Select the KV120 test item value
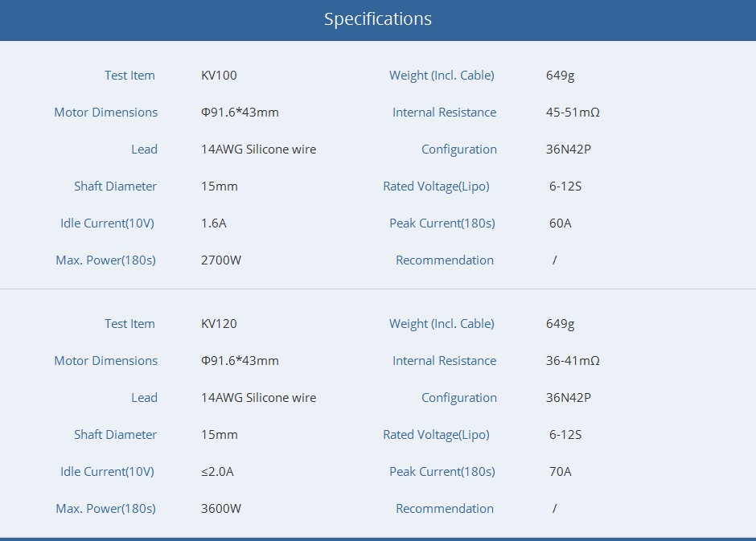Viewport: 756px width, 541px height. point(219,324)
